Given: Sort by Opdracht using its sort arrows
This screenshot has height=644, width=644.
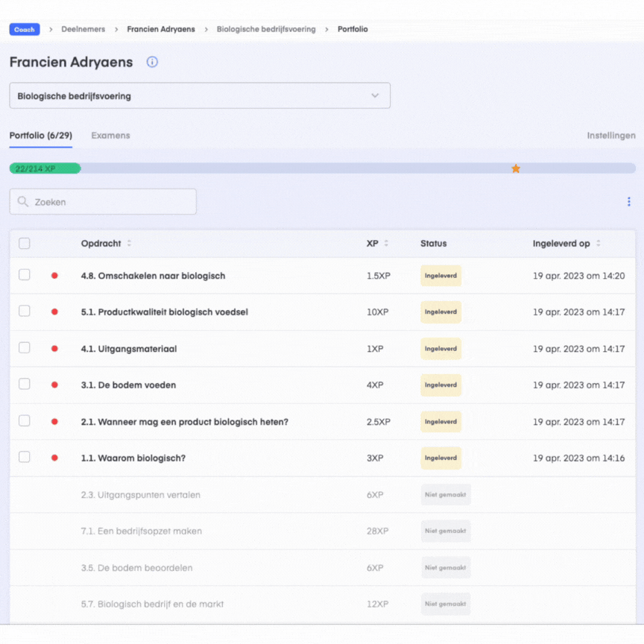Looking at the screenshot, I should tap(129, 243).
